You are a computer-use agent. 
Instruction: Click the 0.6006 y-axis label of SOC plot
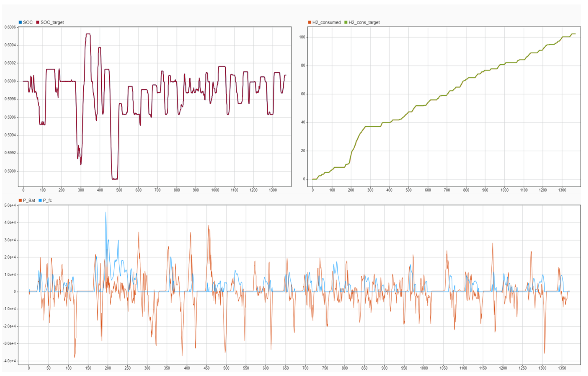10,27
